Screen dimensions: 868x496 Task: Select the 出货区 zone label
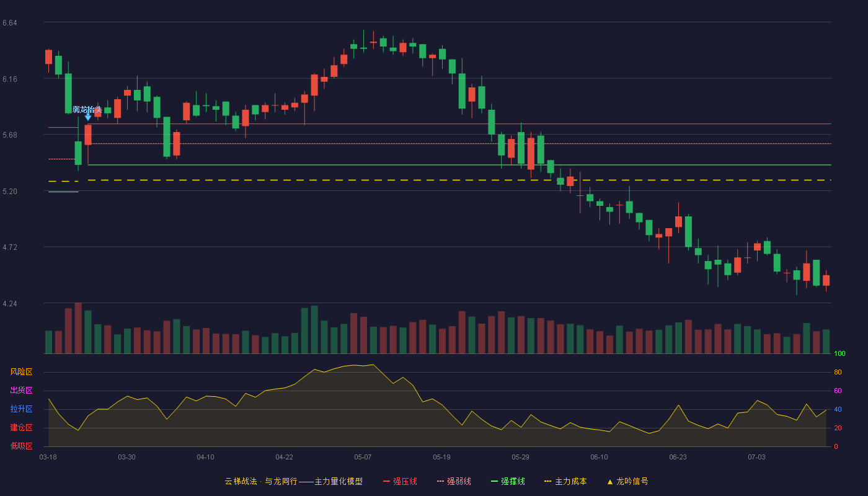tap(21, 391)
